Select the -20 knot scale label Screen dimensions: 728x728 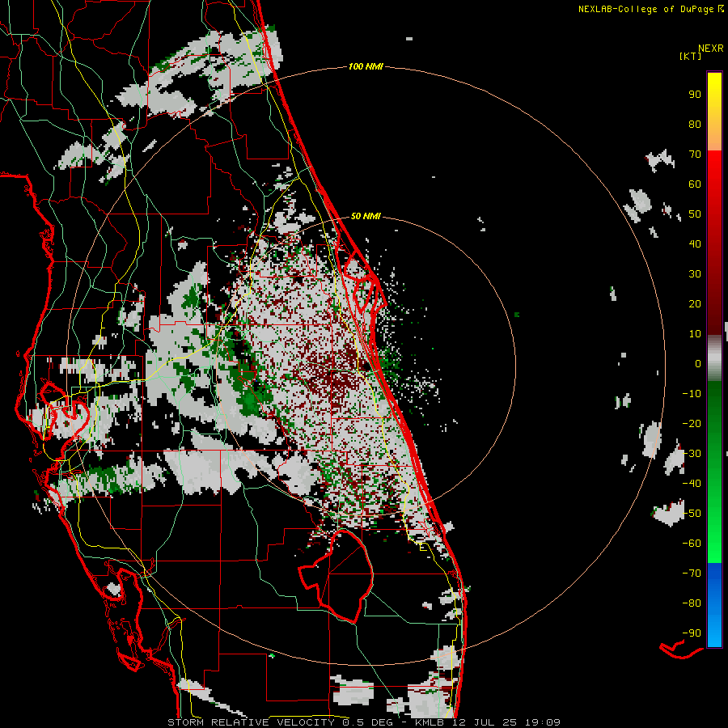pyautogui.click(x=692, y=423)
